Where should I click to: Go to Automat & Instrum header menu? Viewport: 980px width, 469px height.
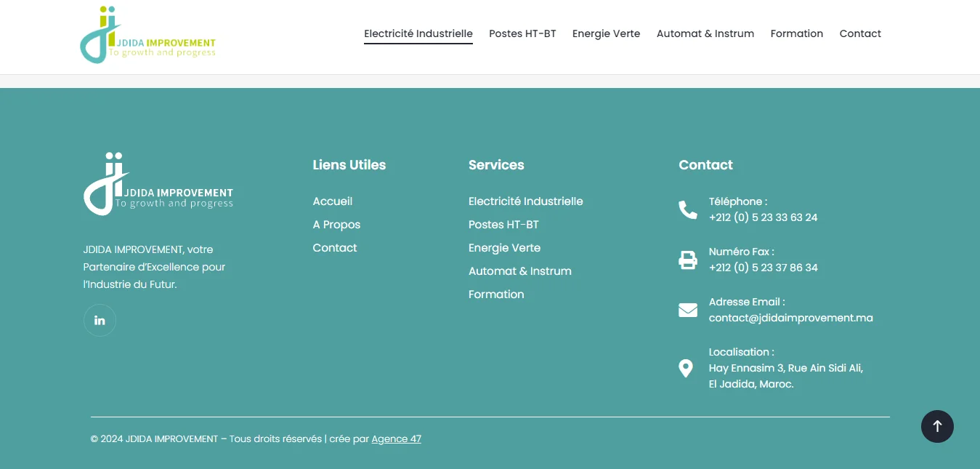705,33
